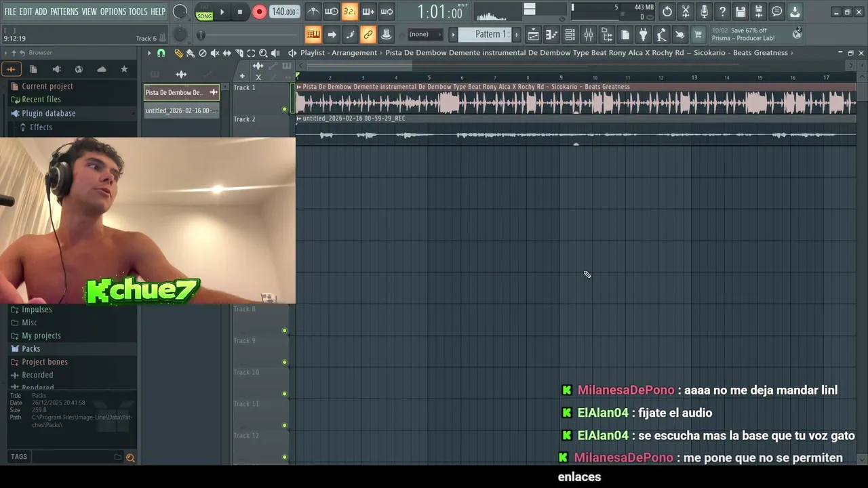This screenshot has height=488, width=868.
Task: Open the OPTIONS menu
Action: point(113,12)
